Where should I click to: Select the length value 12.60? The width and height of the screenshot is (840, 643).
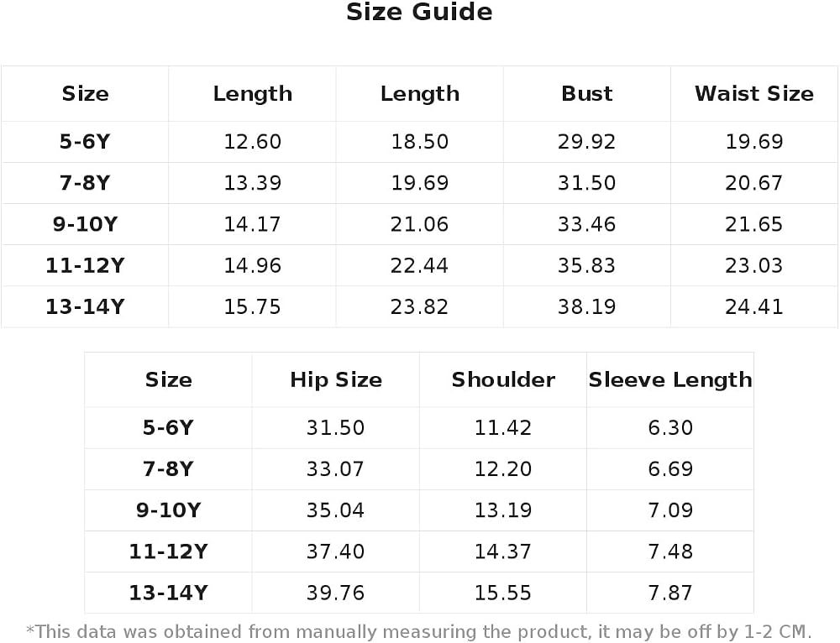pyautogui.click(x=252, y=142)
